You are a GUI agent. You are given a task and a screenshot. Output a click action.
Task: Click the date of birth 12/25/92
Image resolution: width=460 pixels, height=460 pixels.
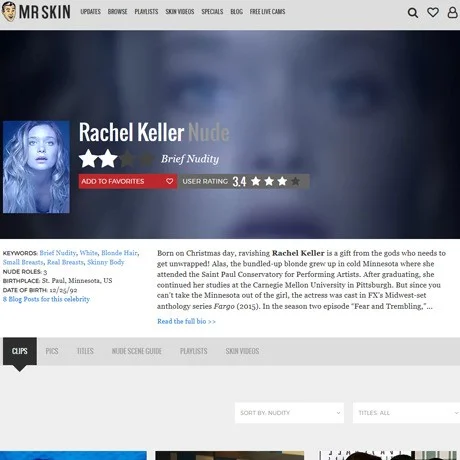[x=63, y=290]
